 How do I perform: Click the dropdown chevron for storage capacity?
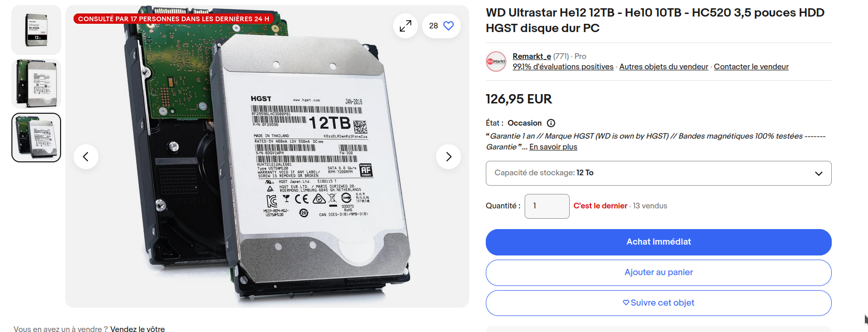tap(819, 173)
